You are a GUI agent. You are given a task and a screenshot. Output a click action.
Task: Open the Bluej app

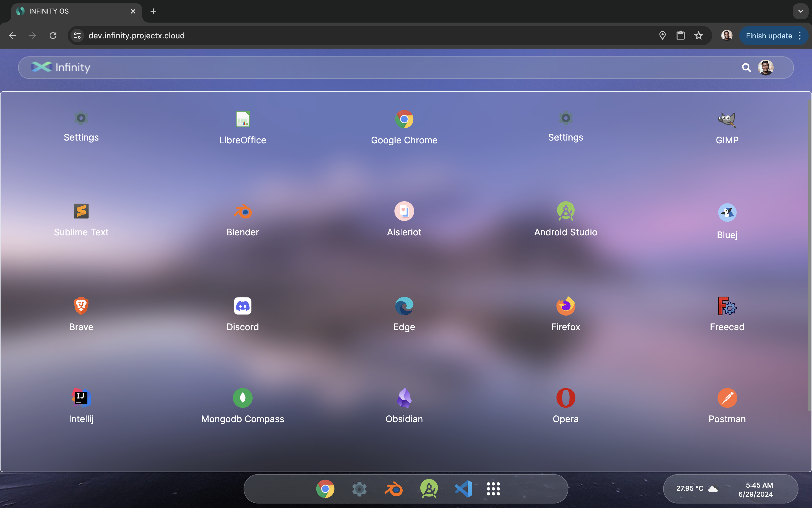tap(727, 222)
